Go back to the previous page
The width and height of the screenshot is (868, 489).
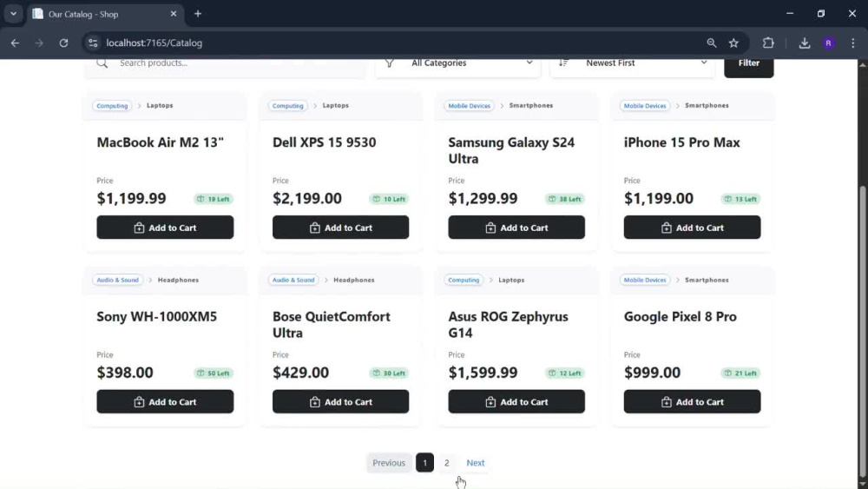coord(15,43)
